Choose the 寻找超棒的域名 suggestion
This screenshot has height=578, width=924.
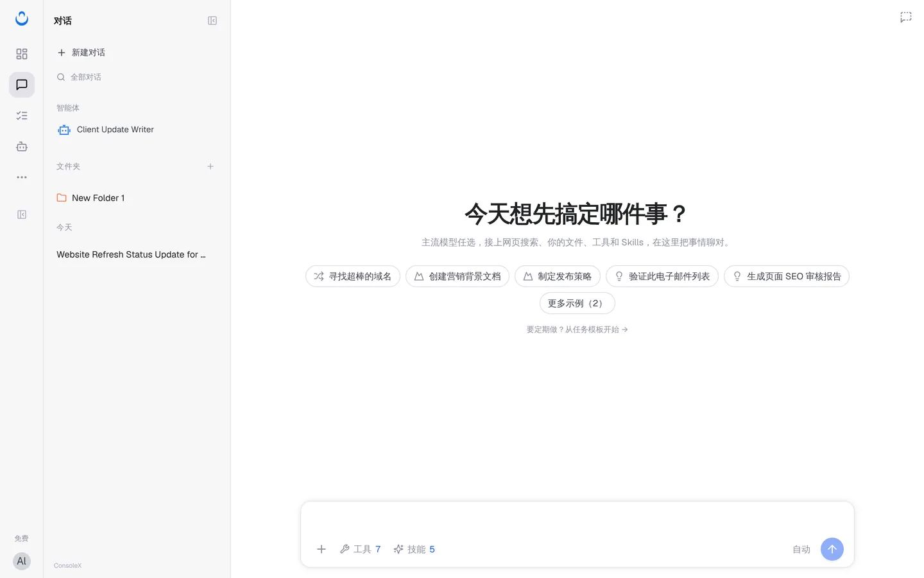(353, 276)
